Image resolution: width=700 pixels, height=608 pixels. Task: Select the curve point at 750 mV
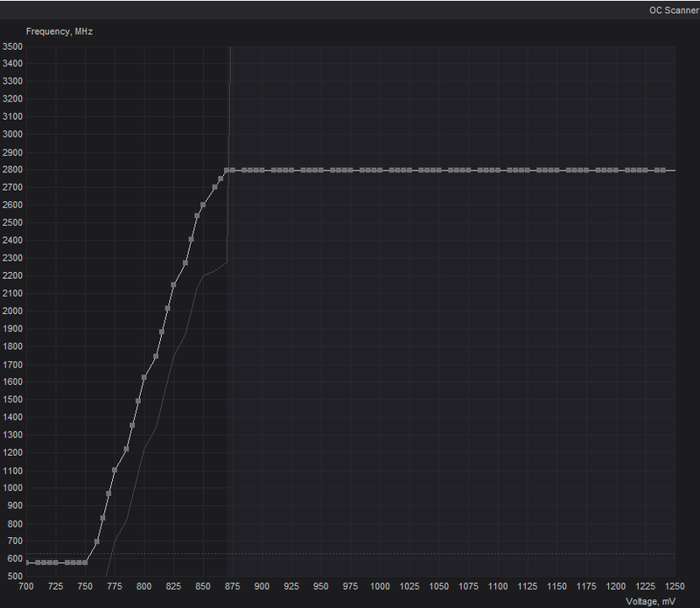(x=85, y=563)
